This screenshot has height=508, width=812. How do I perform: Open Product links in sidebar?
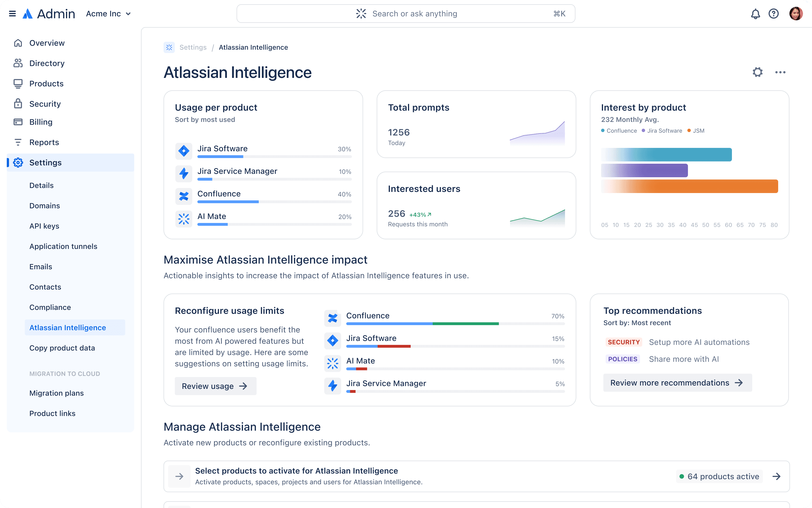52,413
